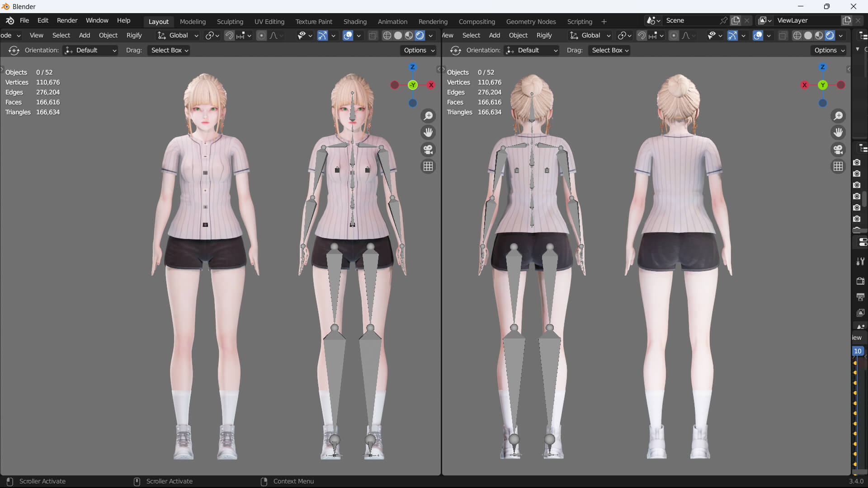Click the Blender logo menu icon
Image resolution: width=868 pixels, height=488 pixels.
(x=10, y=21)
